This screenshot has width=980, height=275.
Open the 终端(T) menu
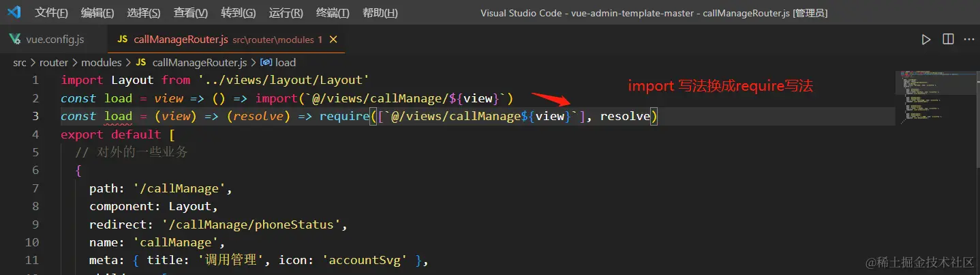(x=333, y=13)
